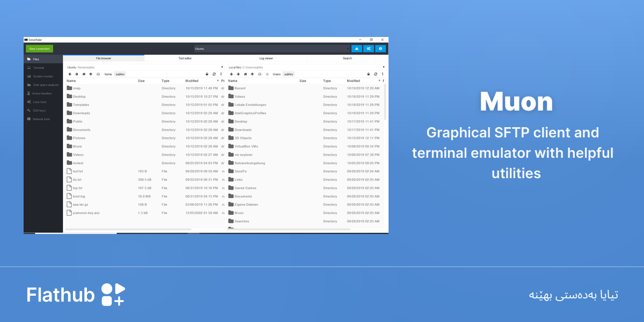
Task: Click the 'home' breadcrumb in Ubuntu pane
Action: (x=108, y=74)
